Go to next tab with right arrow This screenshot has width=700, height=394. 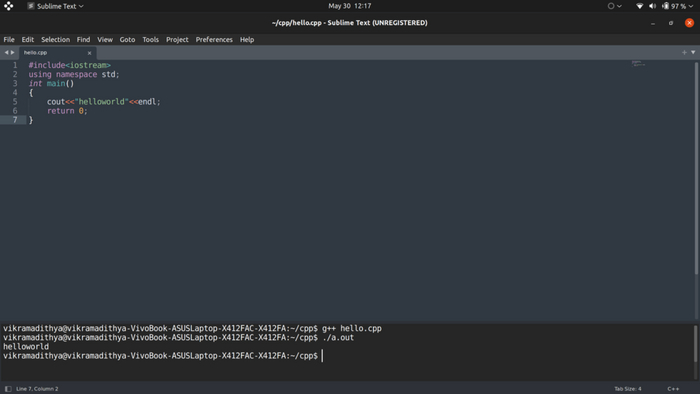[12, 52]
